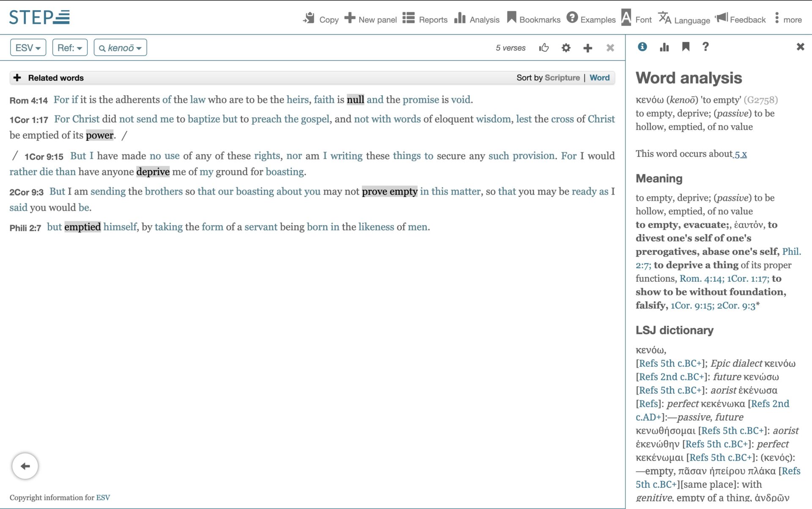Open the ESV version dropdown

click(x=27, y=47)
